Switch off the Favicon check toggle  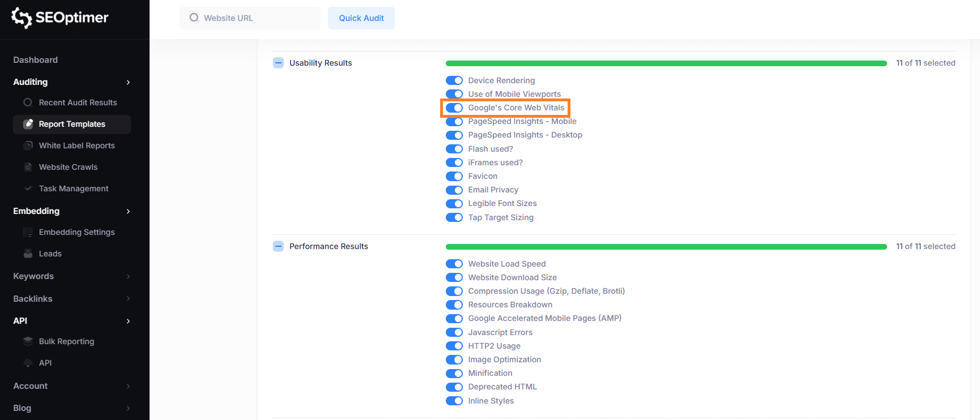454,176
